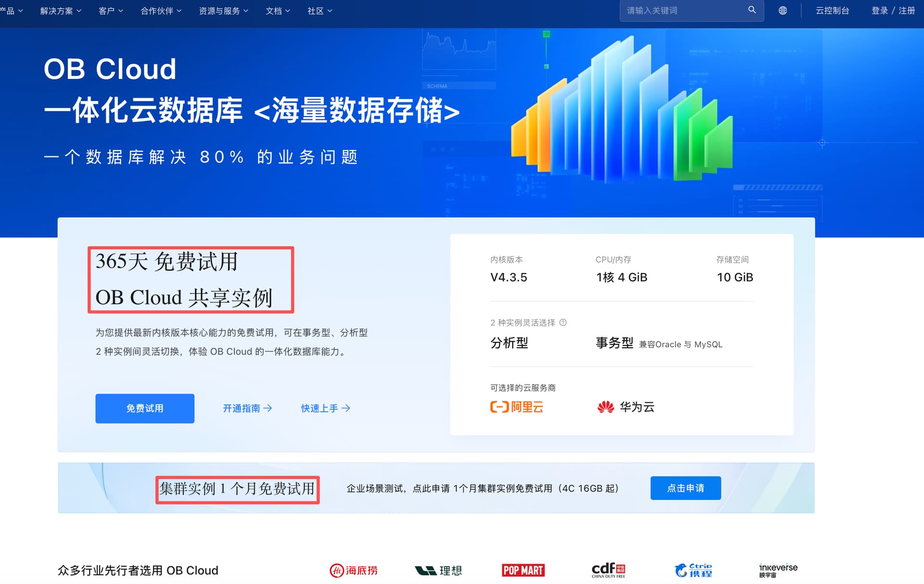Click the 阿里云 cloud provider logo
This screenshot has width=924, height=584.
(516, 407)
